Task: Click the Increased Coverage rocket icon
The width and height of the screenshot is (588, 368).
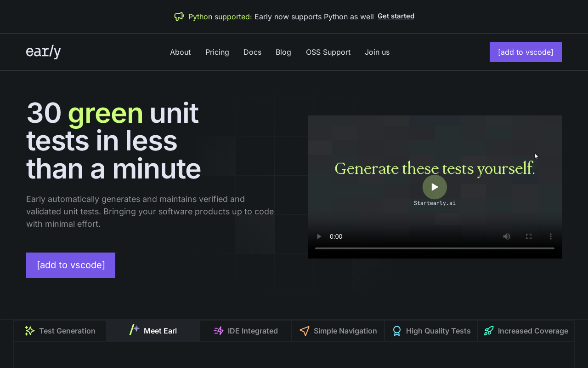Action: [488, 330]
